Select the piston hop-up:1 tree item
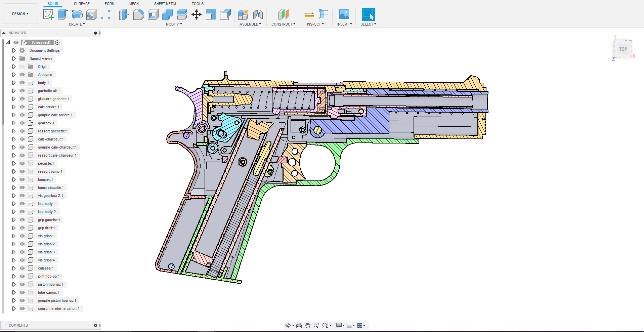Image resolution: width=644 pixels, height=332 pixels. 50,284
